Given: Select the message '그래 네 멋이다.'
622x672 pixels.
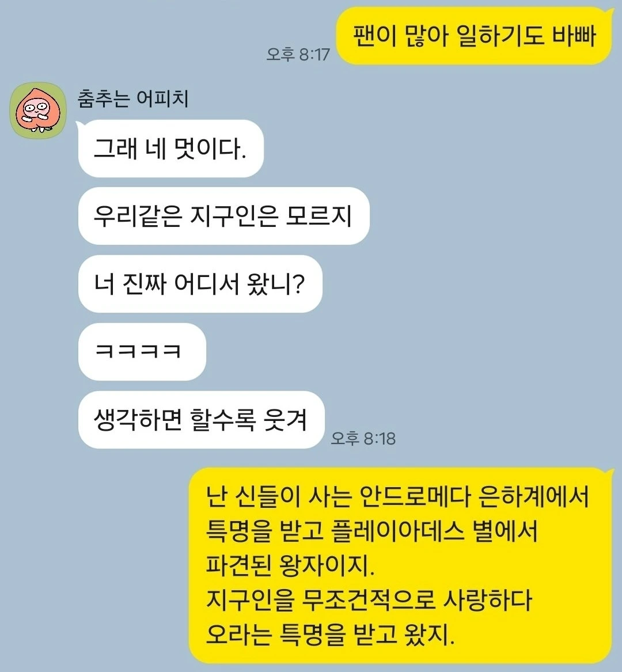Looking at the screenshot, I should [170, 149].
